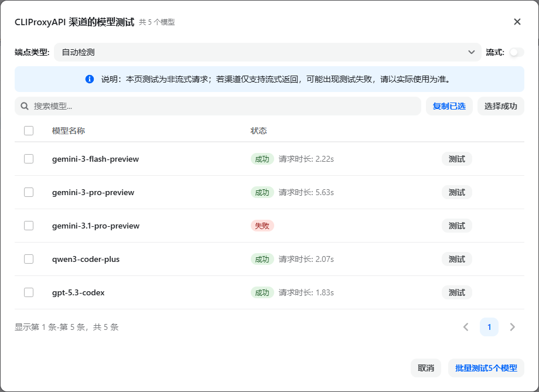Toggle the 流式 streaming switch
This screenshot has width=539, height=392.
(x=516, y=52)
